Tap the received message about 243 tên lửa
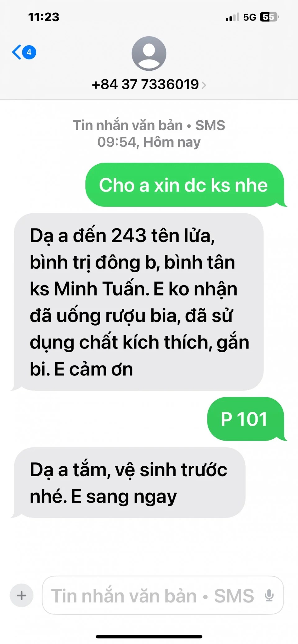 (138, 302)
